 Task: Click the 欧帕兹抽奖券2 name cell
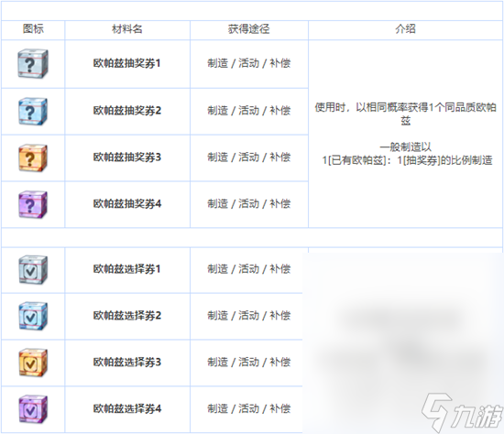click(127, 111)
